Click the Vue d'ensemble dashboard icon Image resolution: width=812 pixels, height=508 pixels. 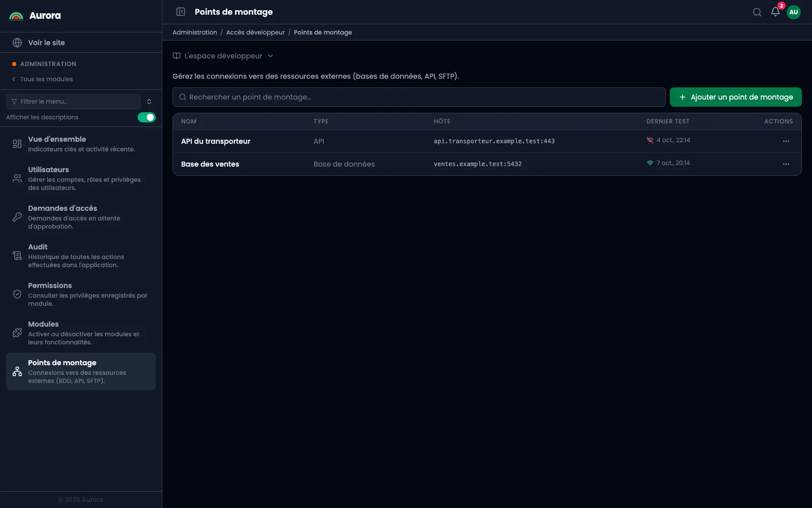coord(17,144)
